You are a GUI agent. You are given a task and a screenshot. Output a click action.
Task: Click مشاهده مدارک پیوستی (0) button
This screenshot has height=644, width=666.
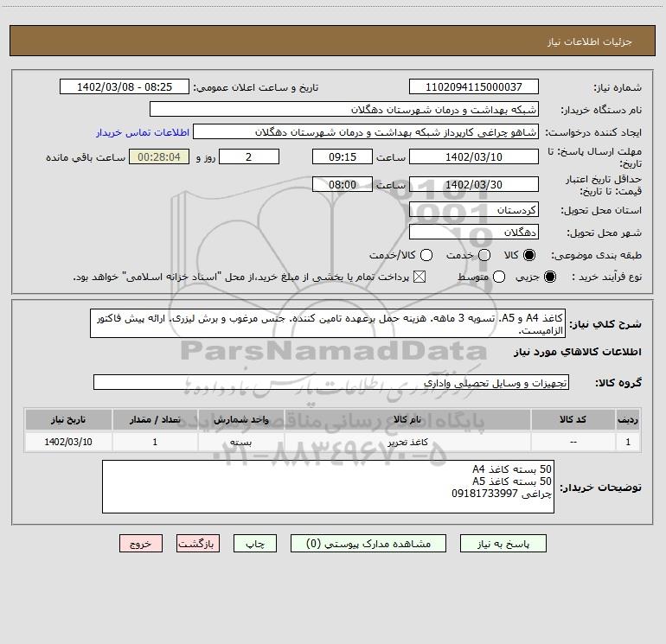(368, 544)
